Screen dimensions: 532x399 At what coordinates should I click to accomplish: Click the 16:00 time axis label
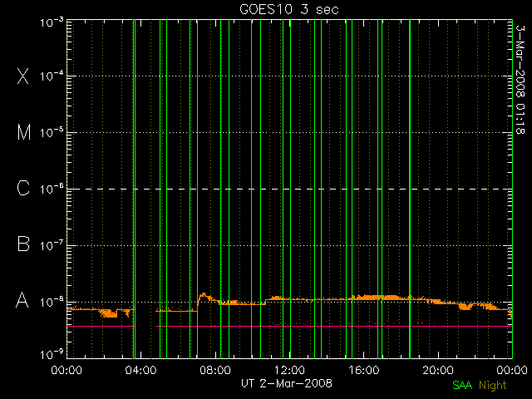pos(364,370)
